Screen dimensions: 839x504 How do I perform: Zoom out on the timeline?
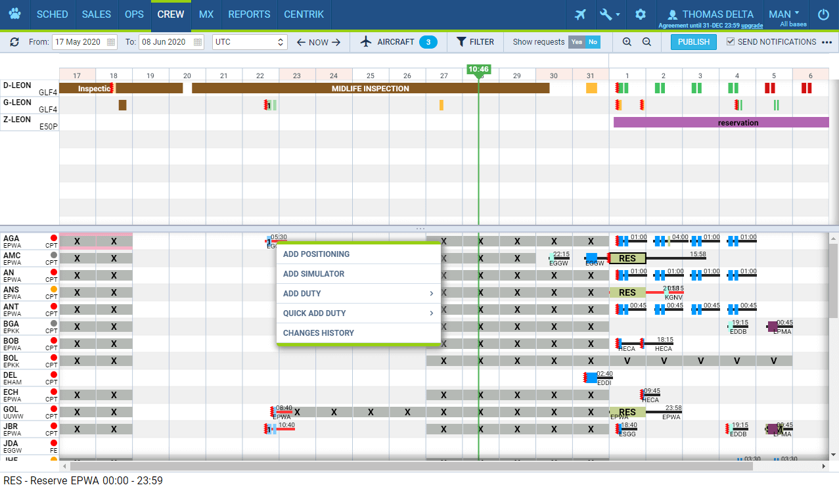[x=646, y=42]
